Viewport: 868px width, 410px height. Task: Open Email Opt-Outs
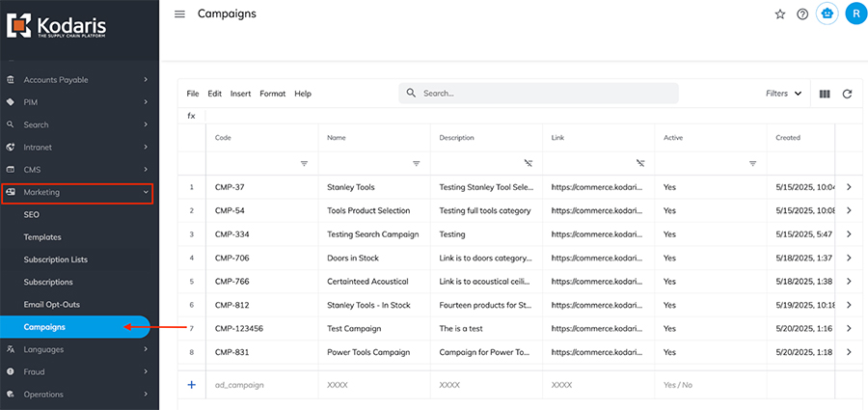52,305
